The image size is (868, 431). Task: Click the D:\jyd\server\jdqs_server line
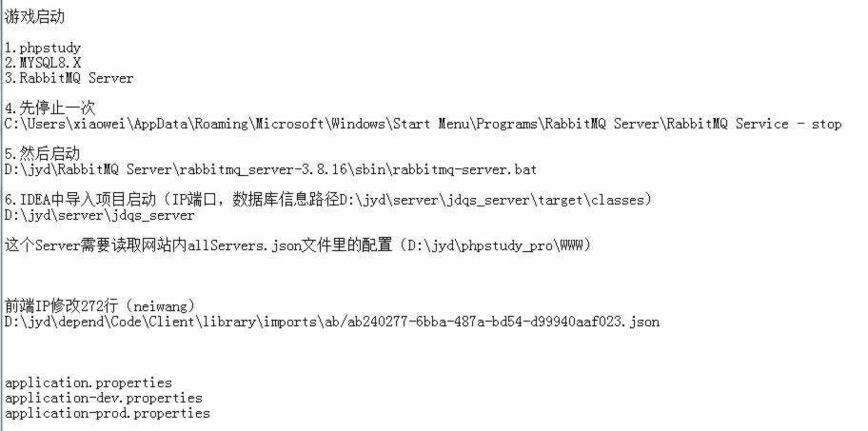(100, 215)
